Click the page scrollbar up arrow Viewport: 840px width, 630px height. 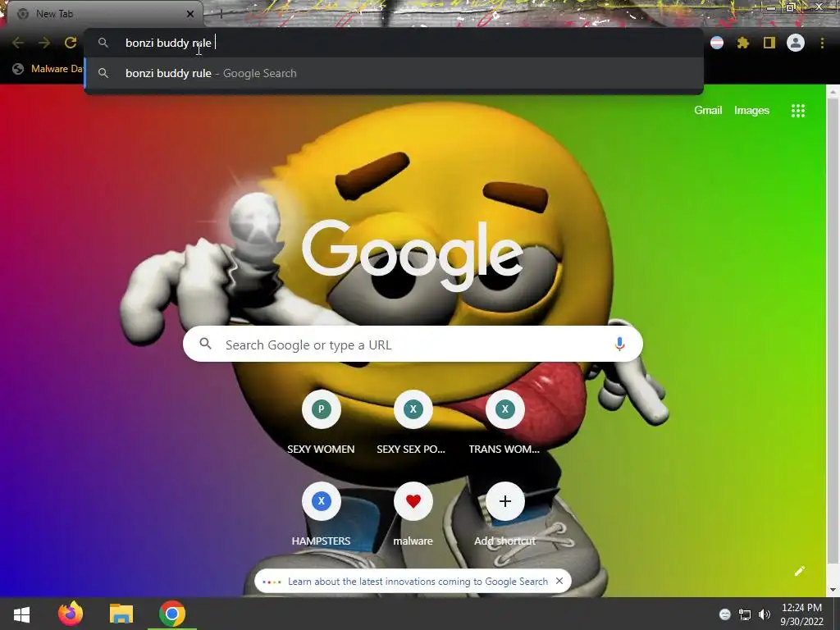(x=833, y=92)
